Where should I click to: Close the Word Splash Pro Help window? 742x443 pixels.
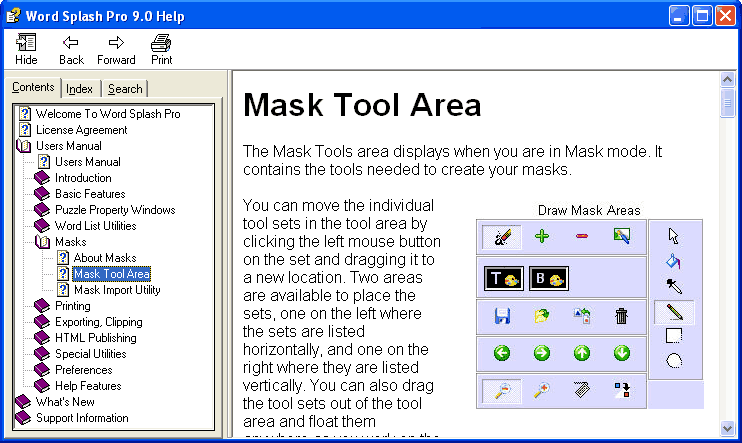725,16
